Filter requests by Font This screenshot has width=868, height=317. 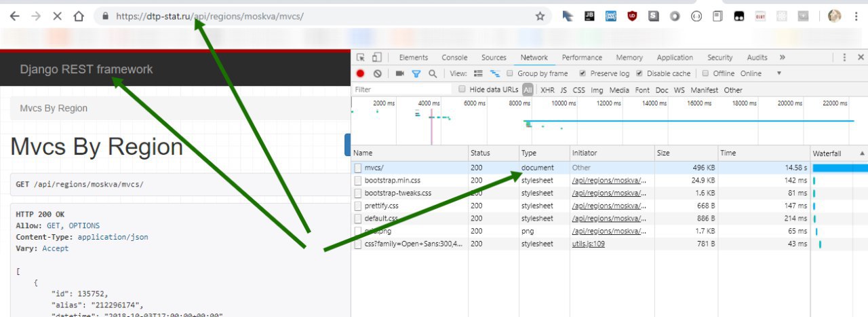click(x=642, y=90)
